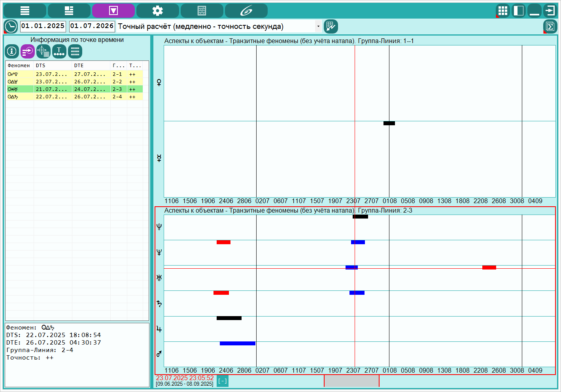Open the list view tab with horizontal lines
Image resolution: width=561 pixels, height=392 pixels.
[x=25, y=11]
